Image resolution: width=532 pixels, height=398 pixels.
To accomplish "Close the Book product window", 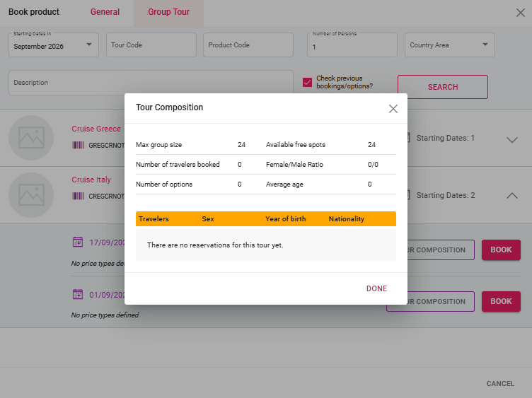I will click(x=520, y=12).
